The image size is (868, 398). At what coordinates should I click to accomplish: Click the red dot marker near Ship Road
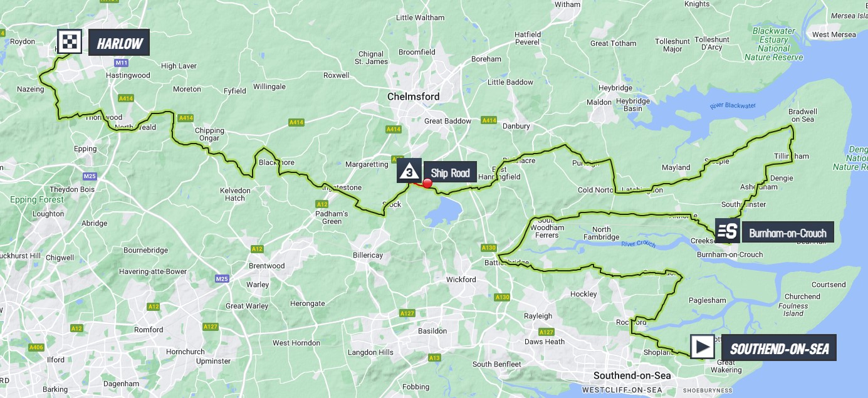427,183
